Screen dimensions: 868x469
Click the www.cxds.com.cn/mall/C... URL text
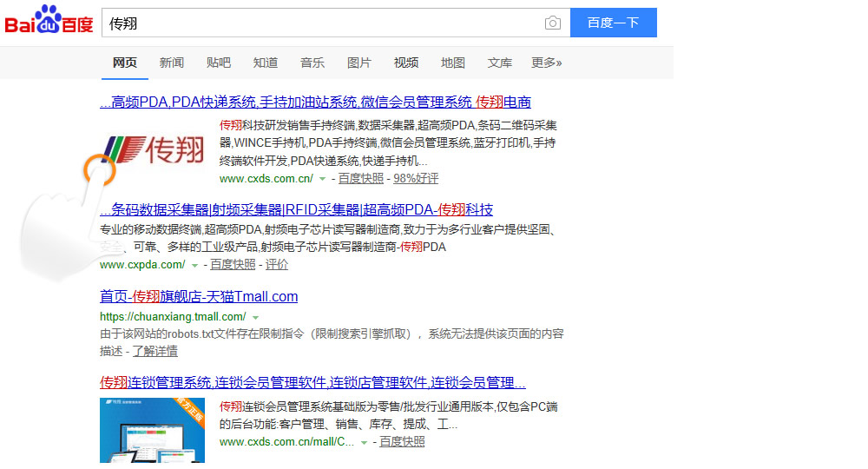(286, 441)
